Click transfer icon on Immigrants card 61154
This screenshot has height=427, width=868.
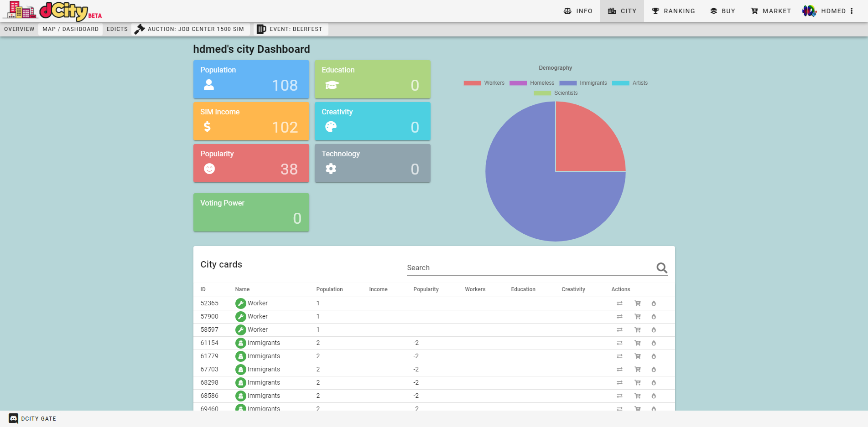[619, 343]
